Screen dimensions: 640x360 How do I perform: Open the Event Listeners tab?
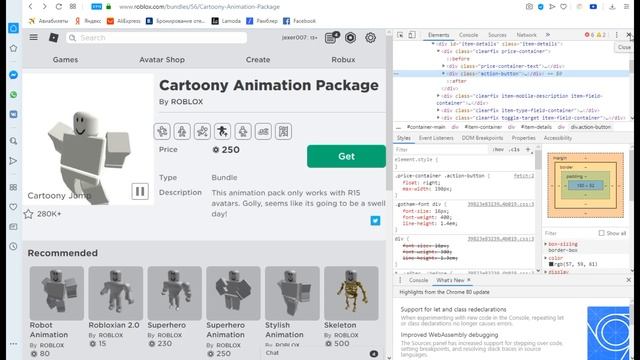pyautogui.click(x=436, y=138)
